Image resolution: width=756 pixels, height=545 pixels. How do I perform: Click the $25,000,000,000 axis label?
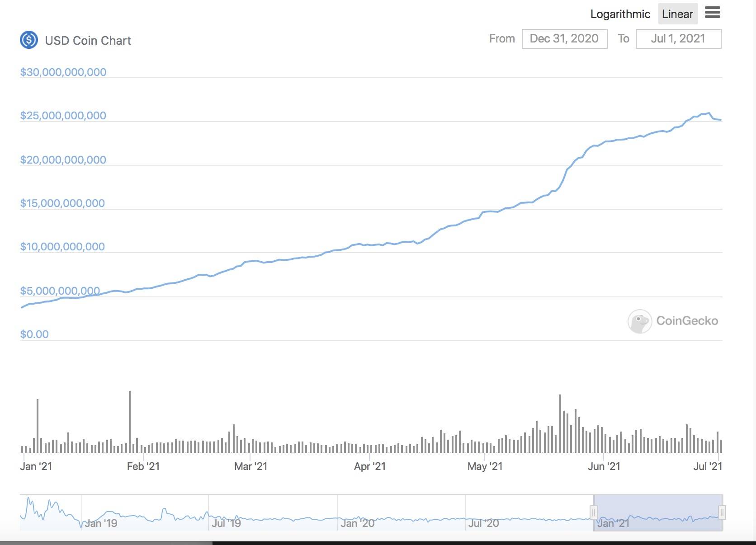pyautogui.click(x=63, y=116)
